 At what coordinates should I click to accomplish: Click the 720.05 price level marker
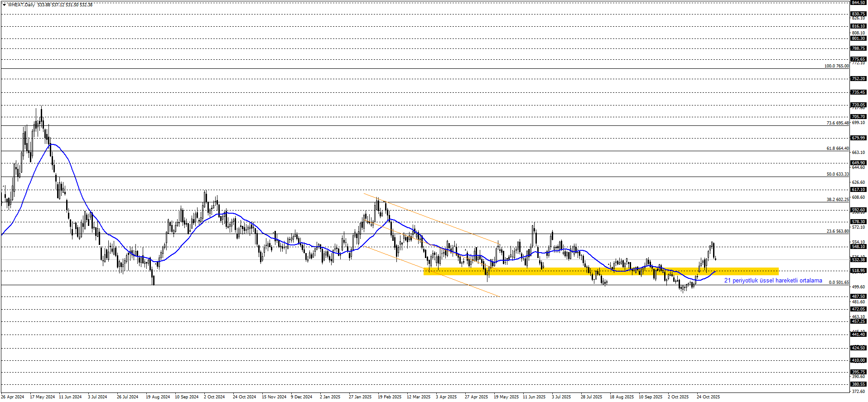(x=858, y=105)
